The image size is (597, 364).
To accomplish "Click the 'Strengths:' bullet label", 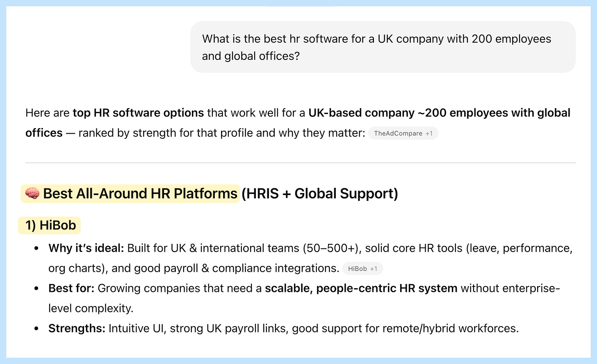I will click(77, 328).
